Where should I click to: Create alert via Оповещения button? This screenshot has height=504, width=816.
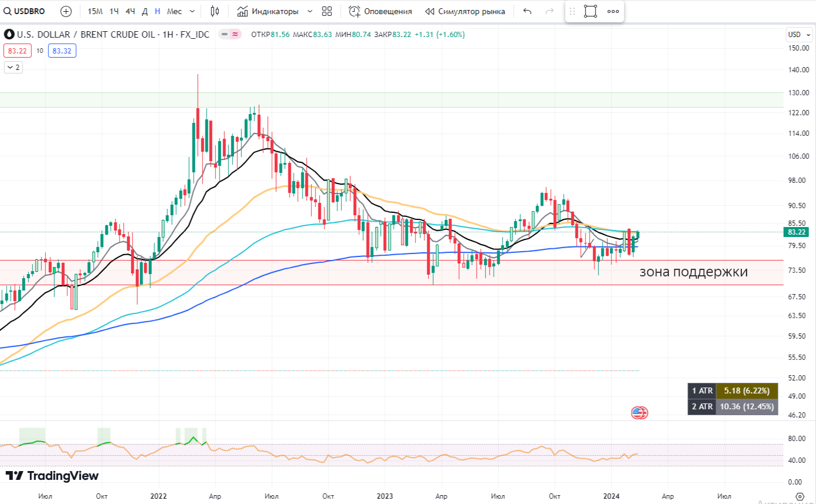(380, 11)
